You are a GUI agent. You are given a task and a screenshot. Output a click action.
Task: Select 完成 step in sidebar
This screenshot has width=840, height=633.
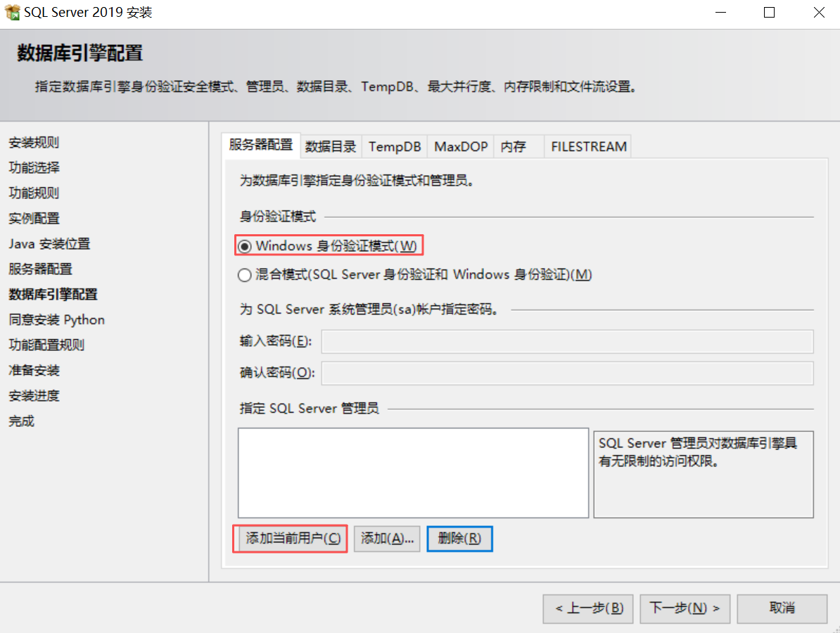pos(21,421)
